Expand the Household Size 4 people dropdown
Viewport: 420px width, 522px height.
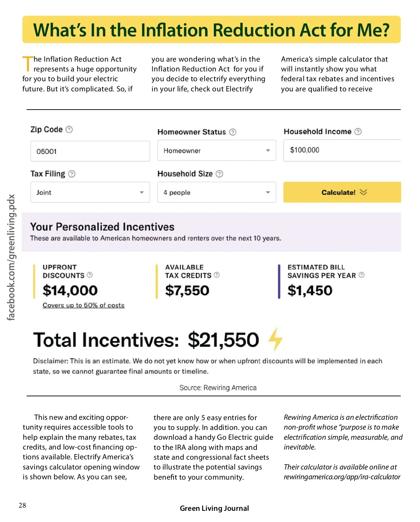(217, 192)
